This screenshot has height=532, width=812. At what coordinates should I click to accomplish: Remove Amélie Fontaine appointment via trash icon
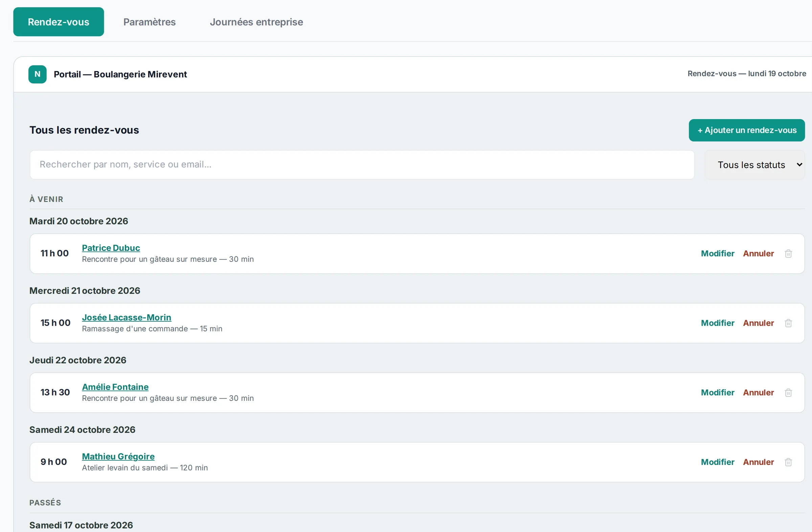coord(788,393)
